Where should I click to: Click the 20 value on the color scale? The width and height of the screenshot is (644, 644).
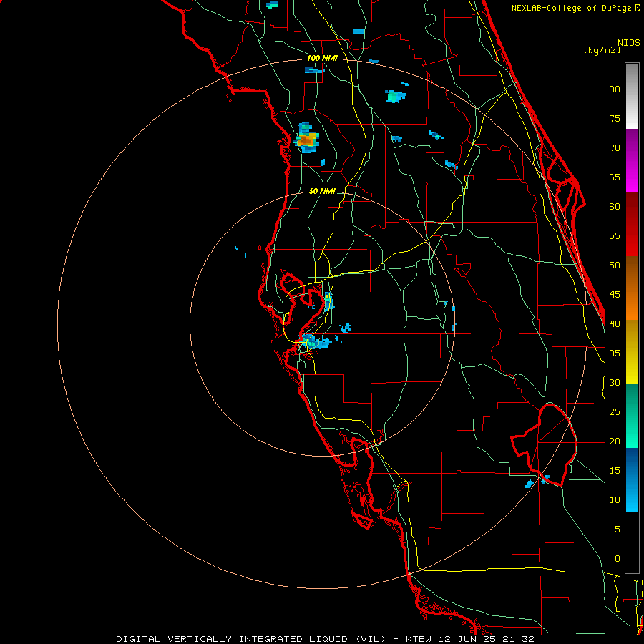pos(615,441)
